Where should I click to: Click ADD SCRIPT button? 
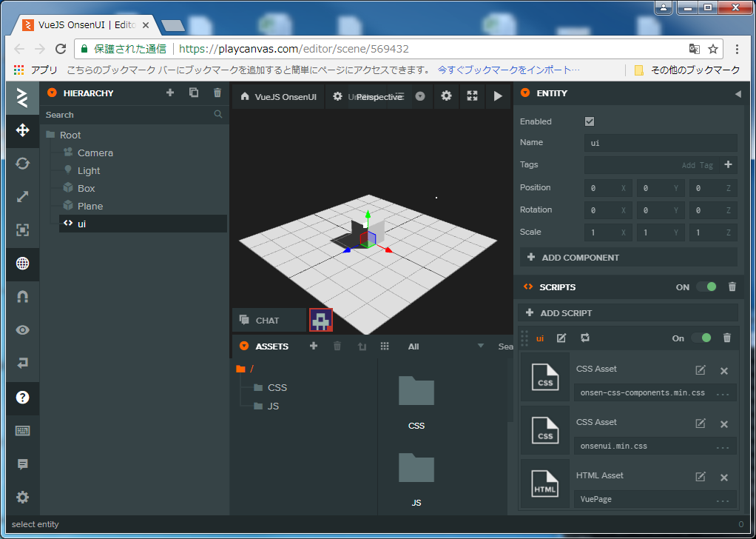(x=628, y=312)
